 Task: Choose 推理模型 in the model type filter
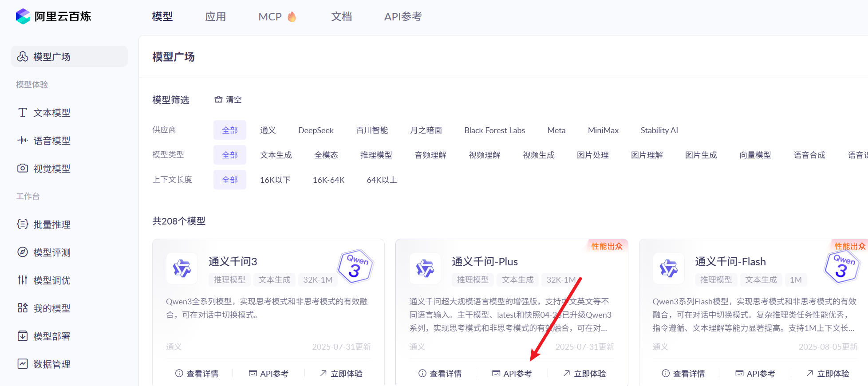click(376, 155)
